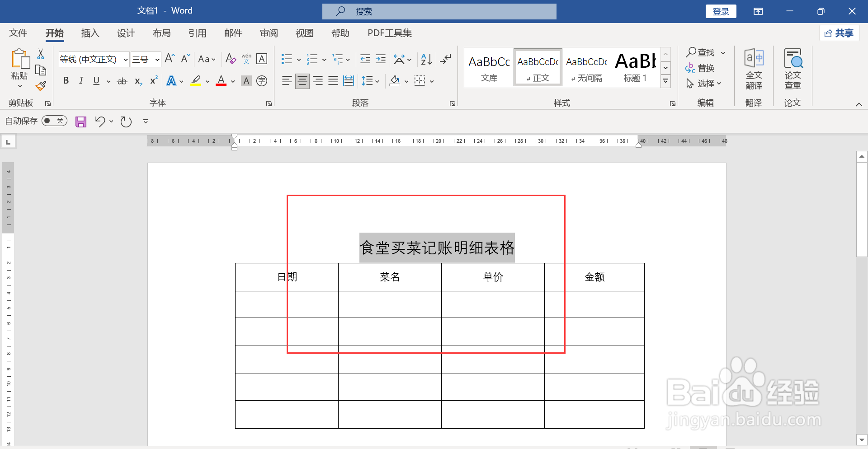Toggle the AutoSave switch
The height and width of the screenshot is (449, 868).
[x=54, y=121]
